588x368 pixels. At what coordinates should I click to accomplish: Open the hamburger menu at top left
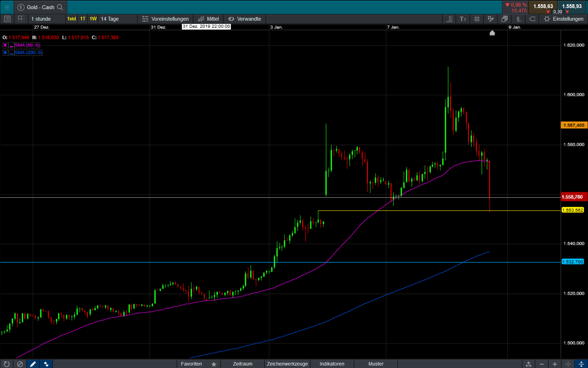point(7,7)
